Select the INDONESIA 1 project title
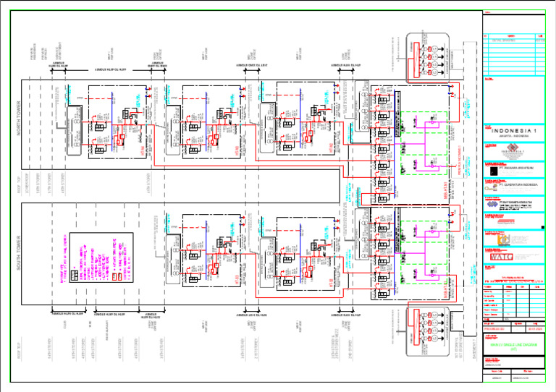Viewport: 556px width, 392px height. click(514, 131)
